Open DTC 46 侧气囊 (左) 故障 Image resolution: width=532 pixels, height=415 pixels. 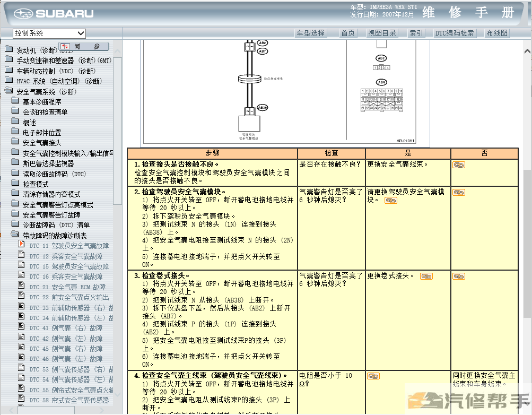pyautogui.click(x=66, y=359)
